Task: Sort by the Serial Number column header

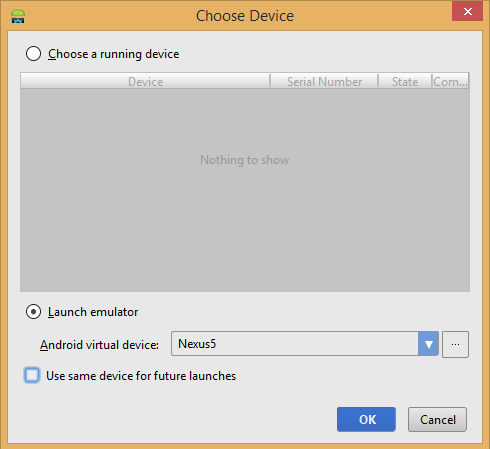Action: (x=324, y=81)
